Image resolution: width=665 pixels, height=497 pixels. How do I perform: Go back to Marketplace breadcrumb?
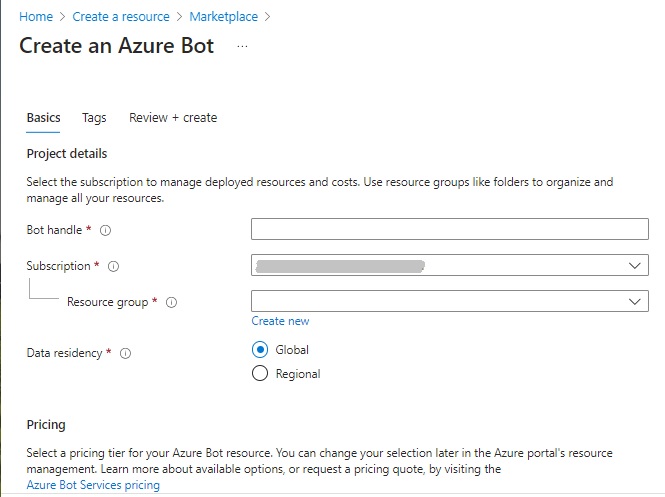point(225,17)
